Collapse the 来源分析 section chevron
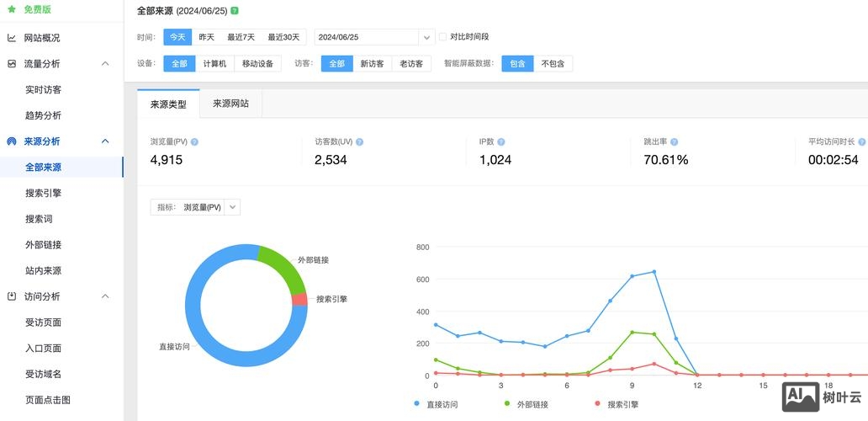Screen dimensions: 868x421 (105, 141)
